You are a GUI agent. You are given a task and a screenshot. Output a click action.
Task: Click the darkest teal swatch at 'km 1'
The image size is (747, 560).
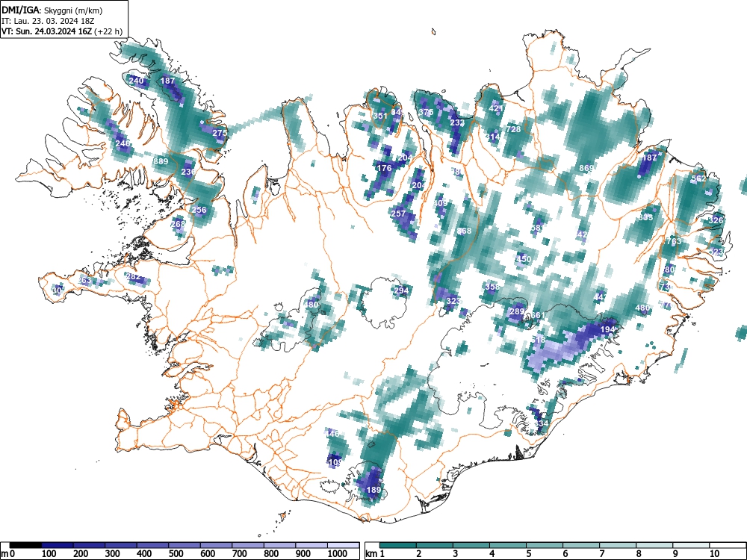[398, 544]
